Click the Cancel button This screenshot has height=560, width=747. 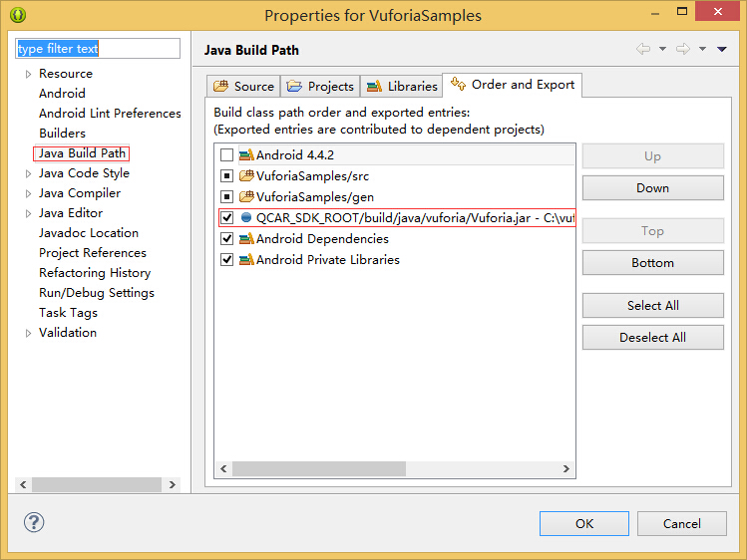(x=682, y=523)
